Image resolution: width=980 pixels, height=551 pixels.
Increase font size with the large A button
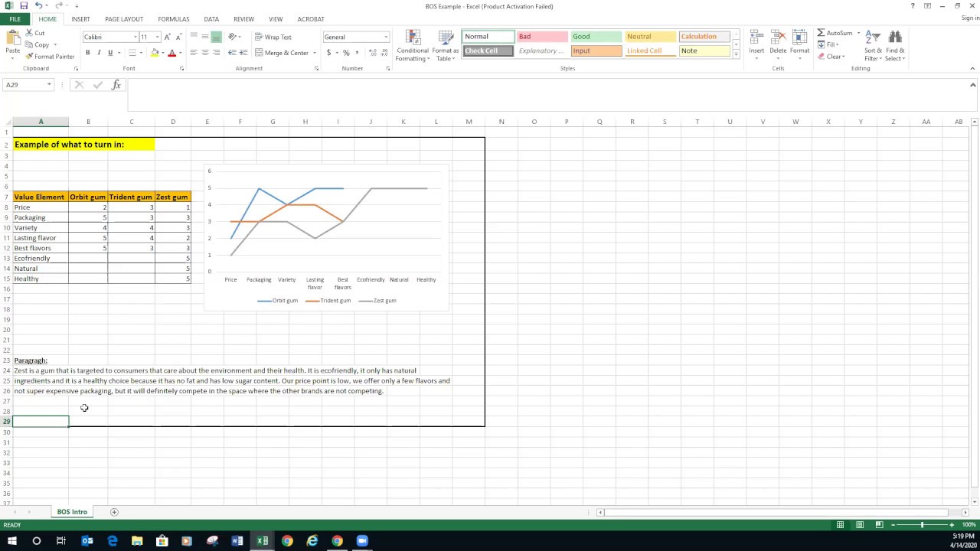pyautogui.click(x=168, y=37)
